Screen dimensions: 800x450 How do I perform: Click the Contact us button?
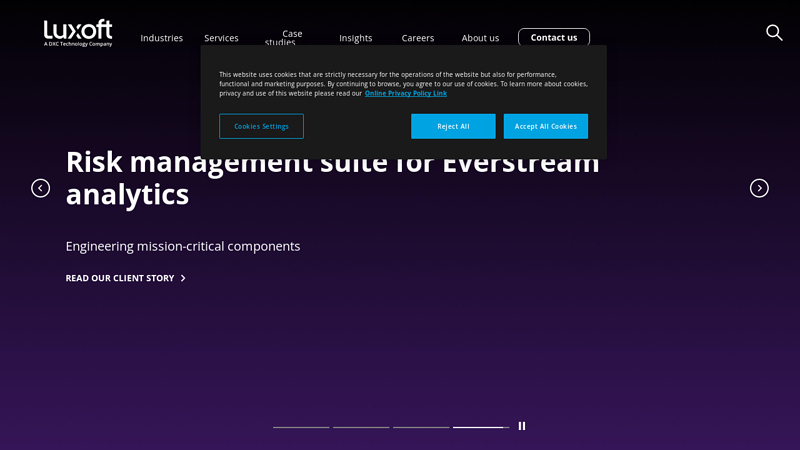(554, 37)
